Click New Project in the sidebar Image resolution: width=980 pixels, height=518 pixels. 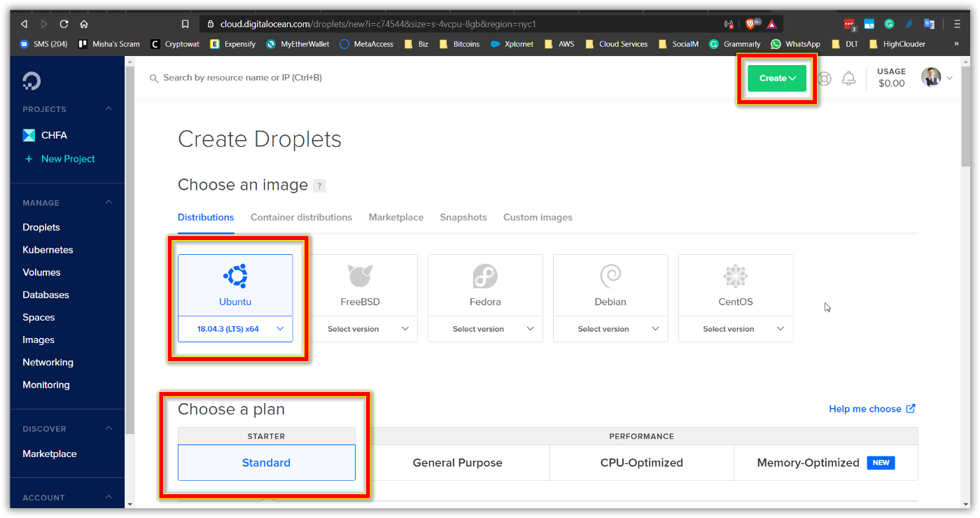point(59,159)
